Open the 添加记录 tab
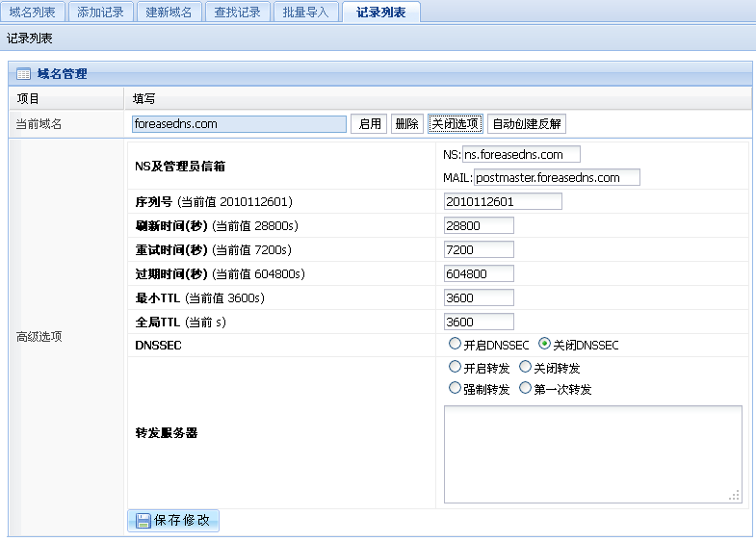756x542 pixels. [101, 13]
